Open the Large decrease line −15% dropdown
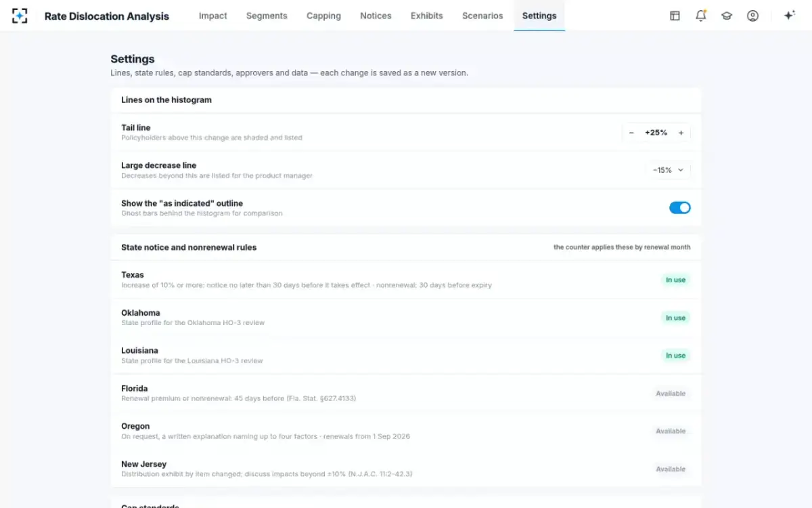Screen dimensions: 812x508 click(x=668, y=170)
